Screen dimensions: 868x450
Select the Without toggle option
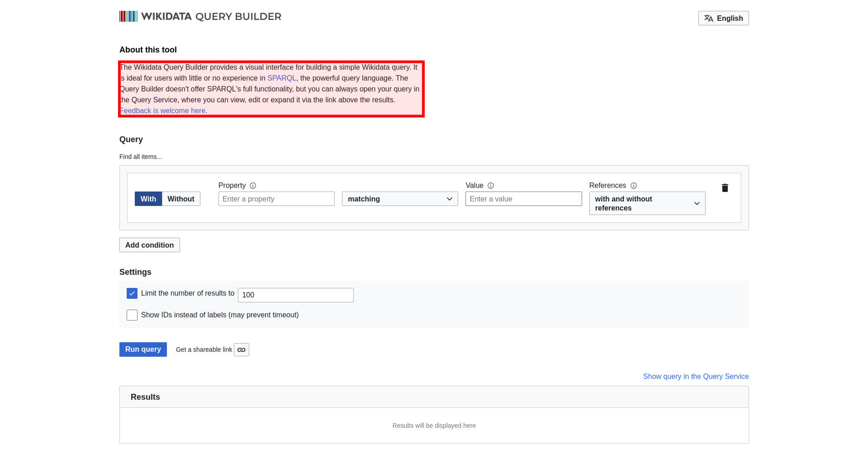(x=181, y=199)
